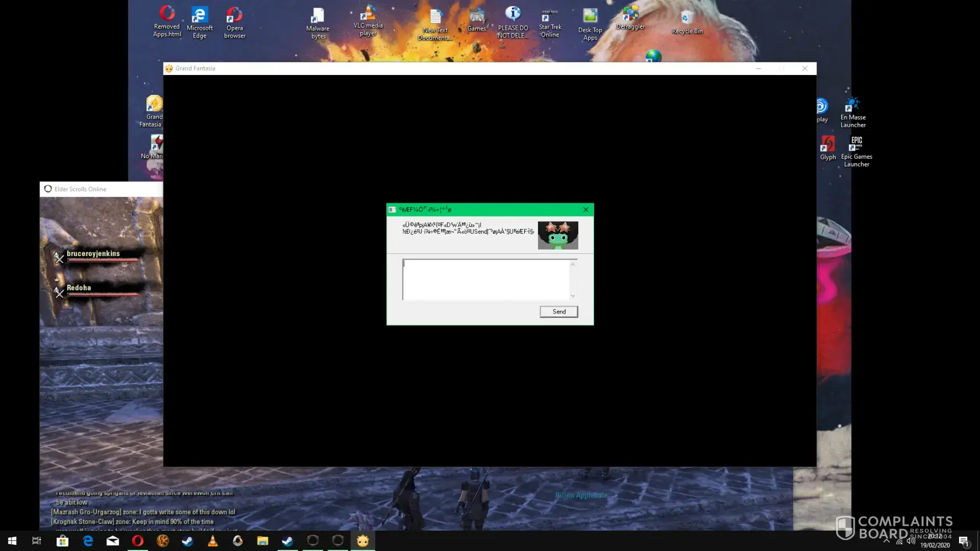Open File Explorer from the taskbar
Screen dimensions: 980x551
(x=262, y=541)
